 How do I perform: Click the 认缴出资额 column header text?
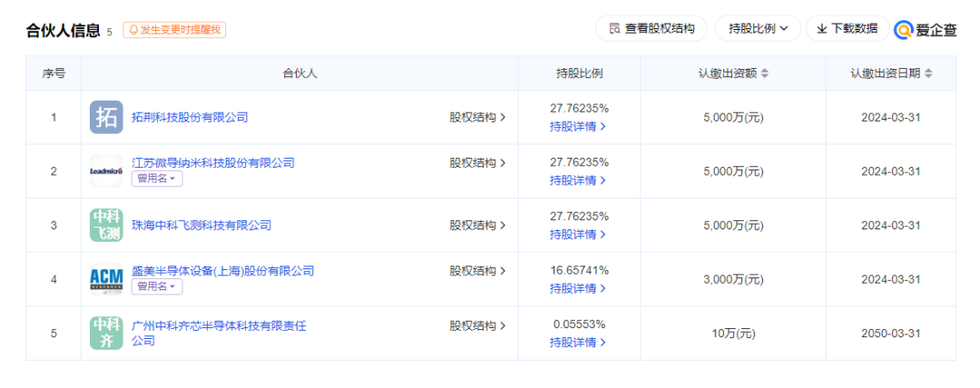(x=728, y=73)
